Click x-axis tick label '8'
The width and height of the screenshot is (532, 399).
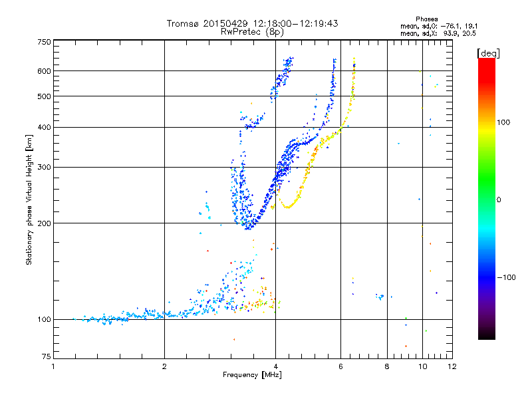(x=387, y=367)
